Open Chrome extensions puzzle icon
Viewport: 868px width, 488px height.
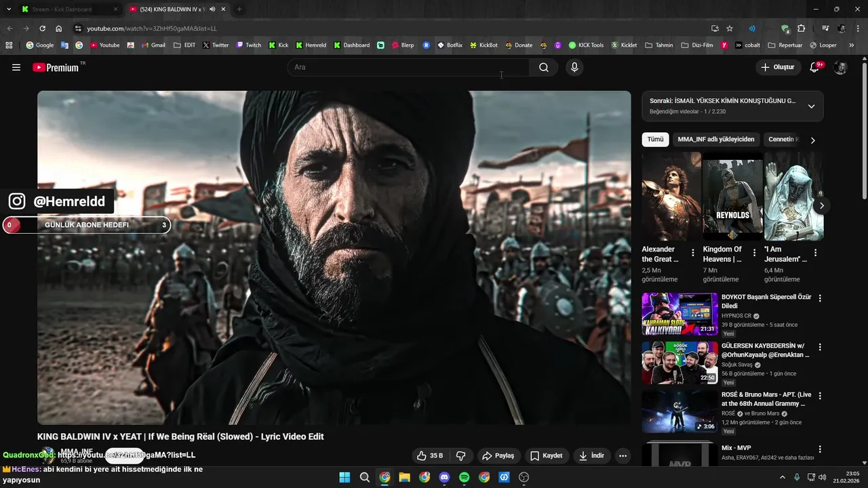802,28
